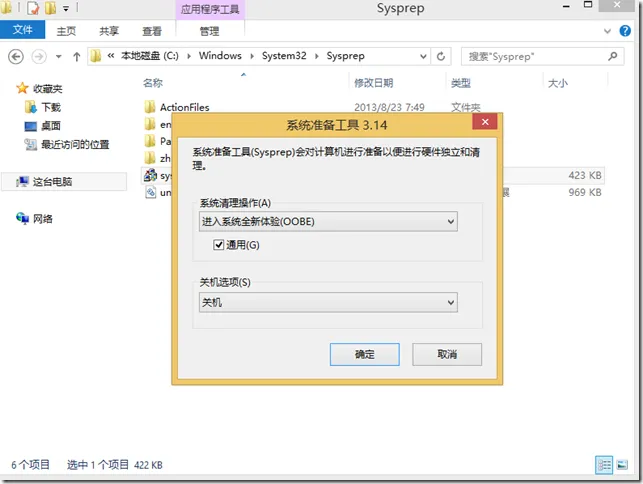Expand the address bar history dropdown

click(x=423, y=56)
